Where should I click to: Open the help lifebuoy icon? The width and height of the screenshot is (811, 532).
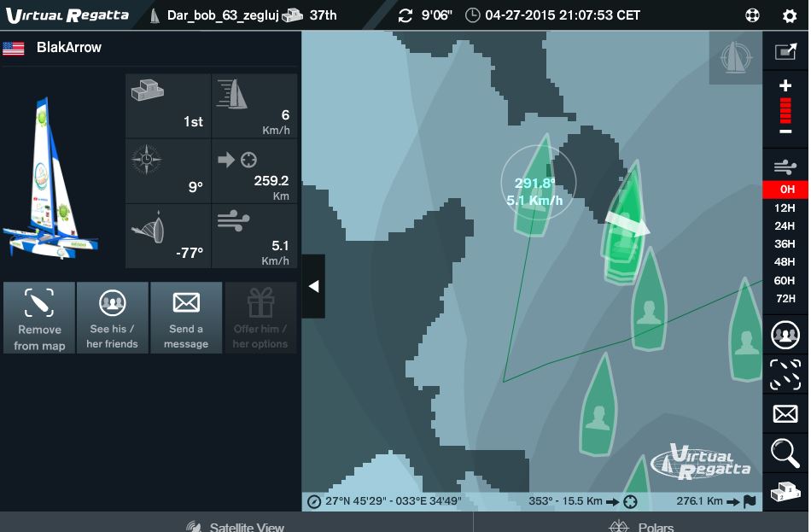coord(753,15)
